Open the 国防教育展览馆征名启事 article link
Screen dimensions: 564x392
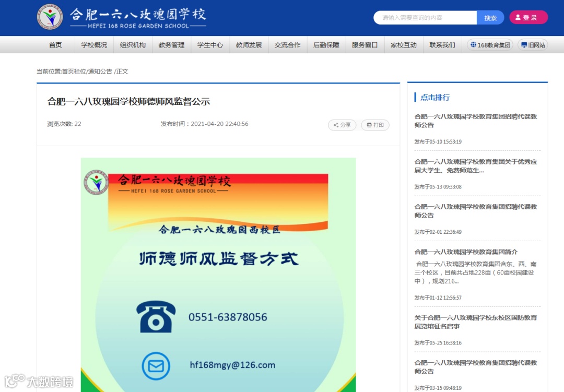pyautogui.click(x=476, y=322)
